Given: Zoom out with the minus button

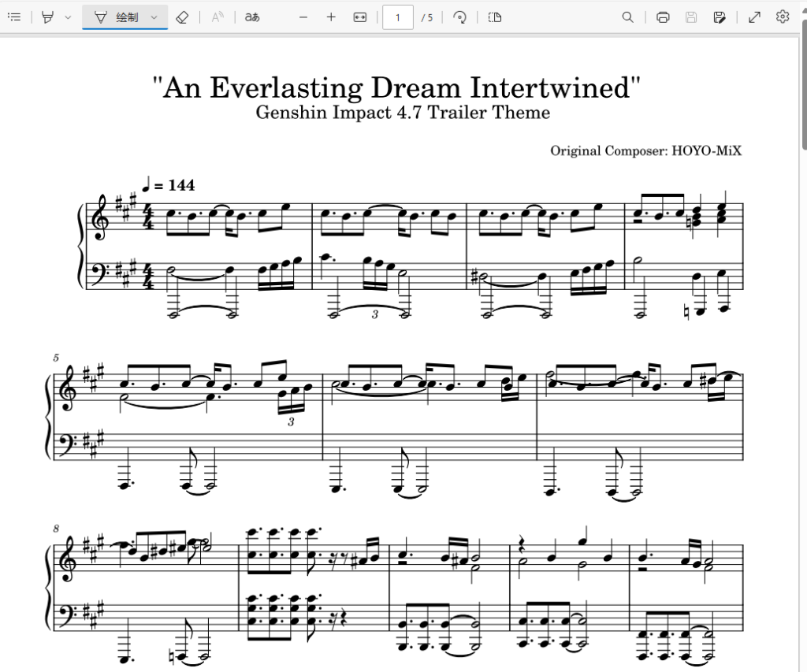Looking at the screenshot, I should point(303,17).
